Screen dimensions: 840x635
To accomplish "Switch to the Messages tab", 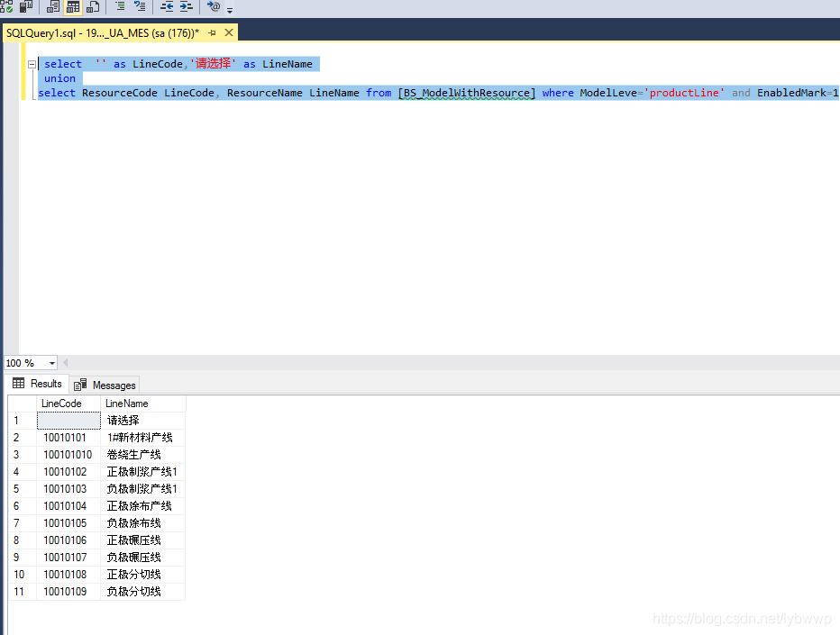I will (x=105, y=385).
